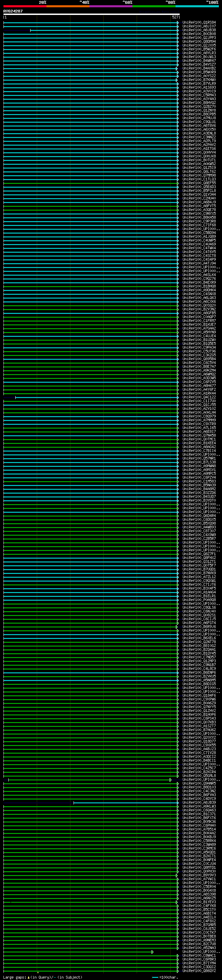Open the UniRef100_Q8DM94 hit

coord(199,41)
